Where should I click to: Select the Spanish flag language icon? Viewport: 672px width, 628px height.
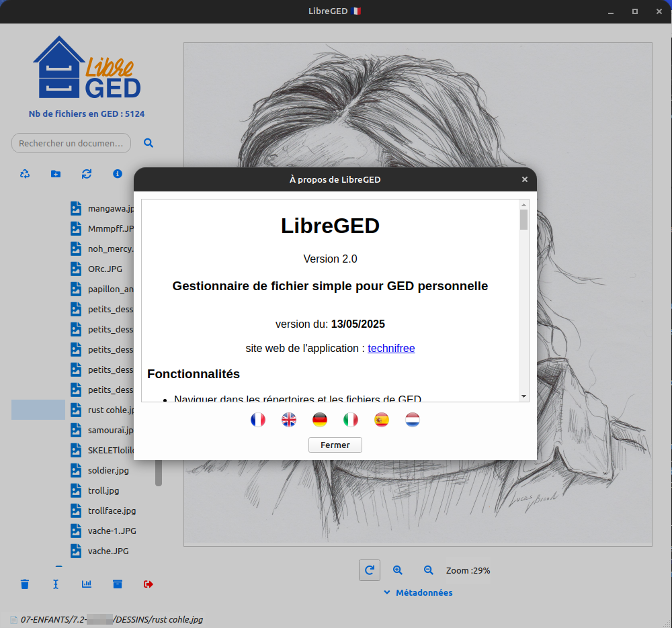[x=381, y=420]
